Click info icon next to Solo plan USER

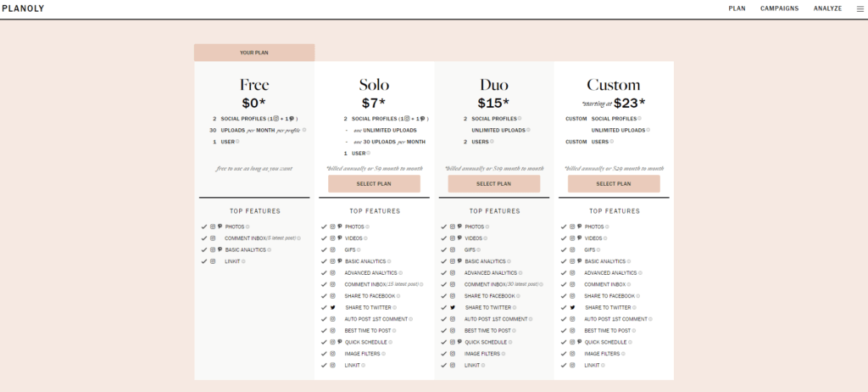(x=368, y=153)
